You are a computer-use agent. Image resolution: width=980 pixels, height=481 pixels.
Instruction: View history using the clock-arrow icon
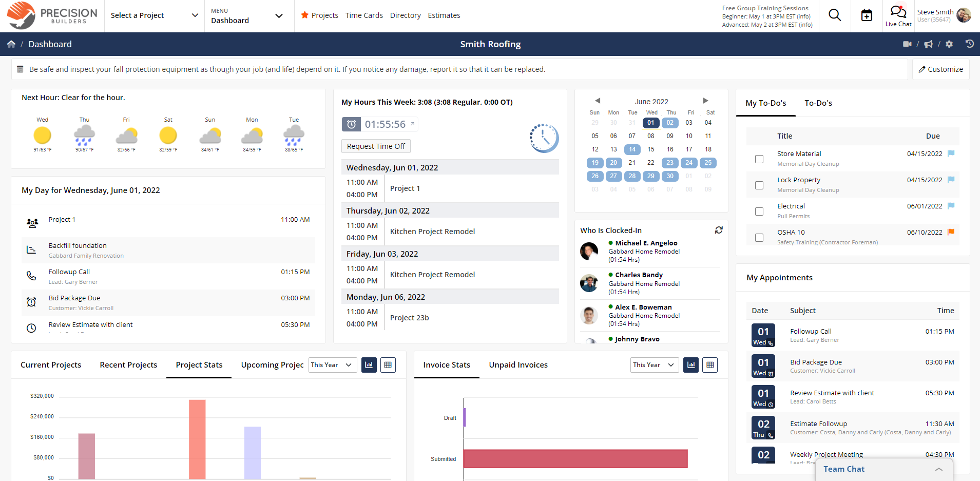click(x=969, y=44)
